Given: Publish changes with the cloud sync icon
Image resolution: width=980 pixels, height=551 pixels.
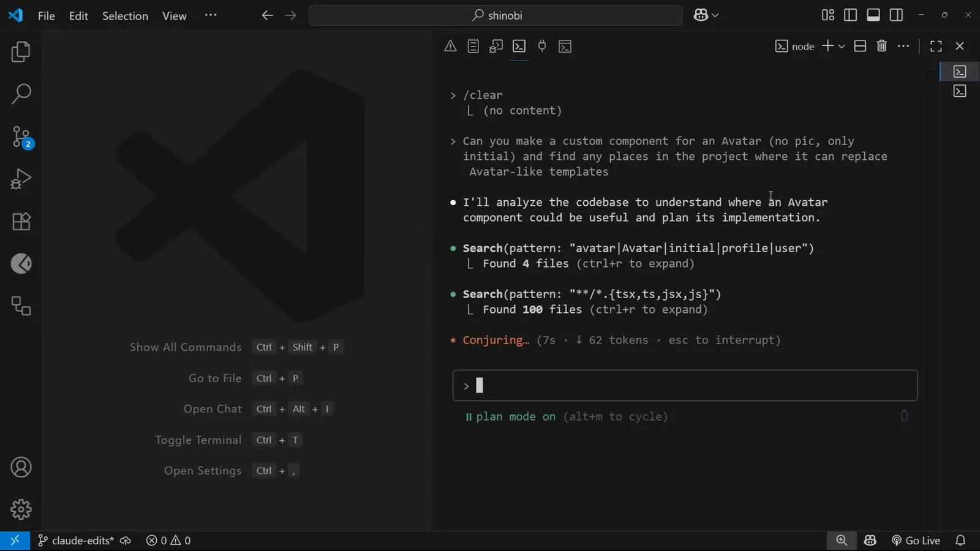Looking at the screenshot, I should tap(126, 541).
